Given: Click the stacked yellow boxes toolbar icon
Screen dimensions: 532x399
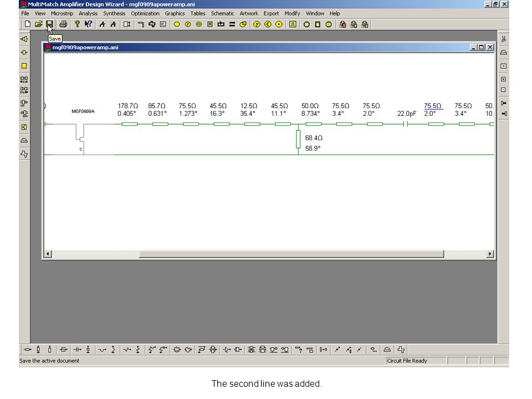Looking at the screenshot, I should coord(243,24).
